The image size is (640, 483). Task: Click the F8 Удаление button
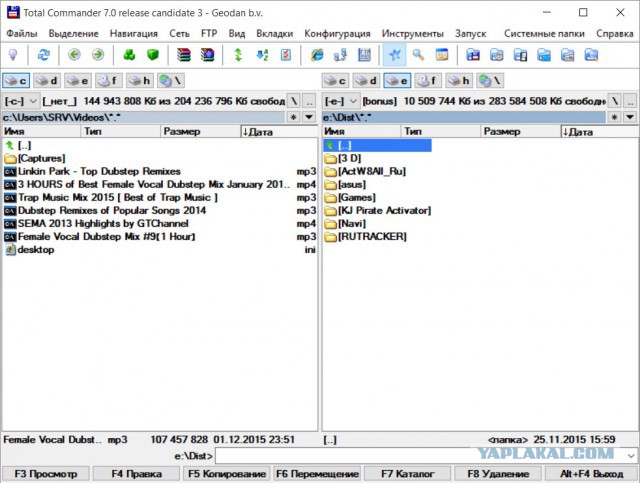tap(498, 474)
